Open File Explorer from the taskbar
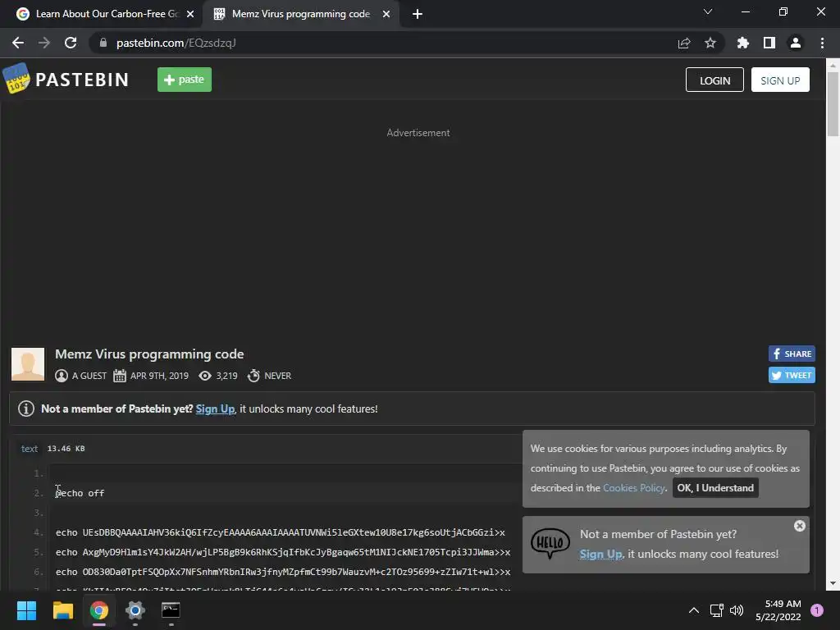The image size is (840, 630). coord(62,610)
